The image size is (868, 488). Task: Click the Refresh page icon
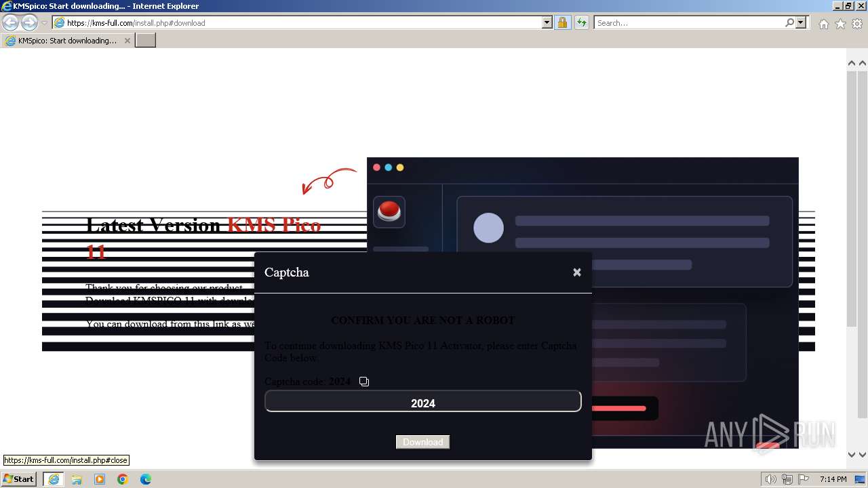click(x=581, y=22)
